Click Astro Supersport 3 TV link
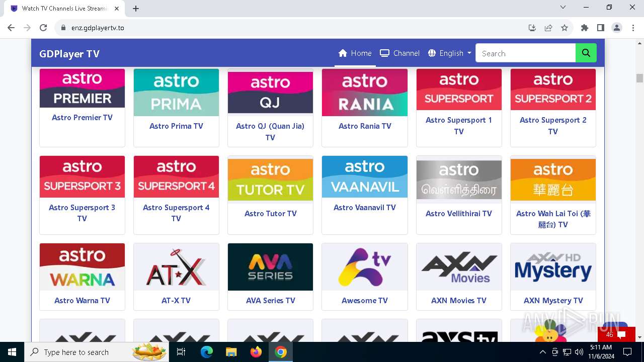Image resolution: width=644 pixels, height=362 pixels. 82,213
